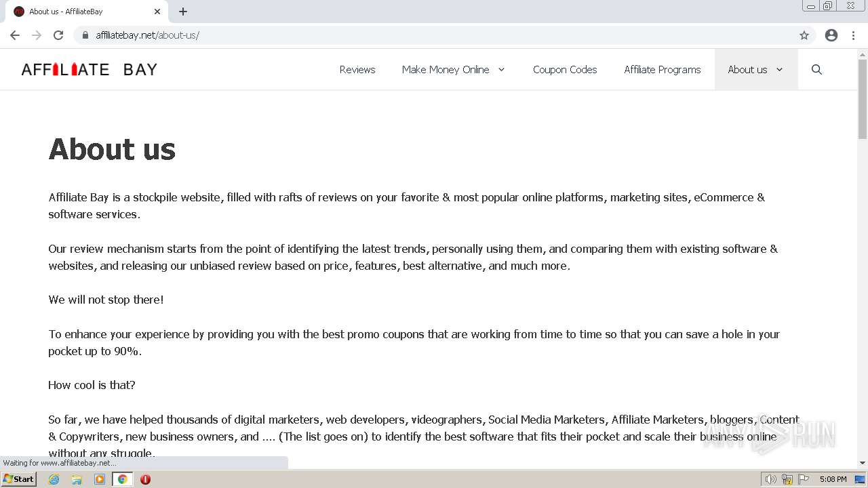Viewport: 868px width, 488px height.
Task: Reload the current page
Action: [58, 35]
